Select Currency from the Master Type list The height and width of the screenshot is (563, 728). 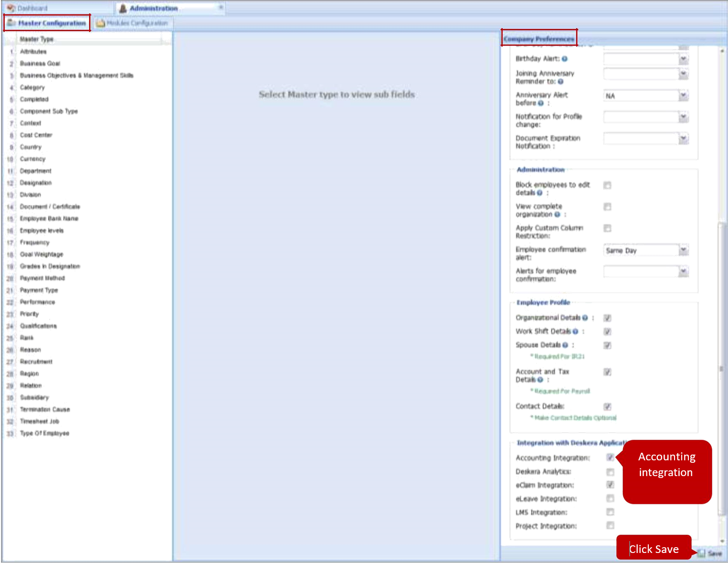(32, 159)
